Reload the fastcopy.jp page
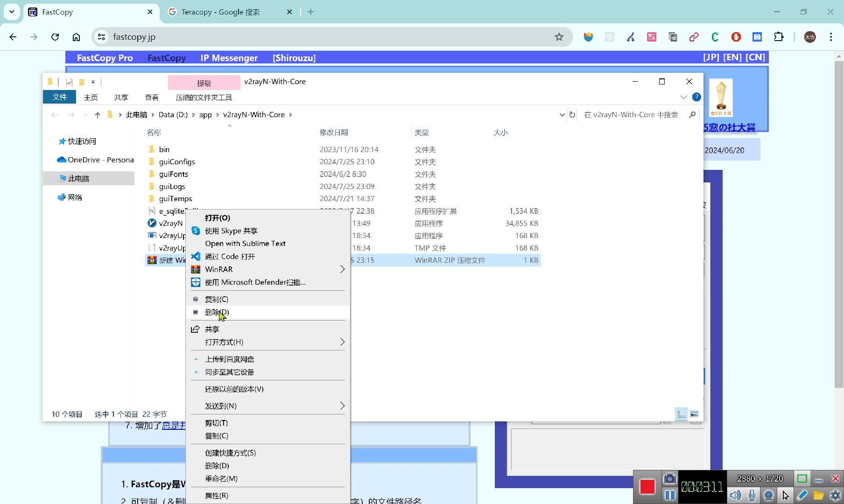 point(55,37)
